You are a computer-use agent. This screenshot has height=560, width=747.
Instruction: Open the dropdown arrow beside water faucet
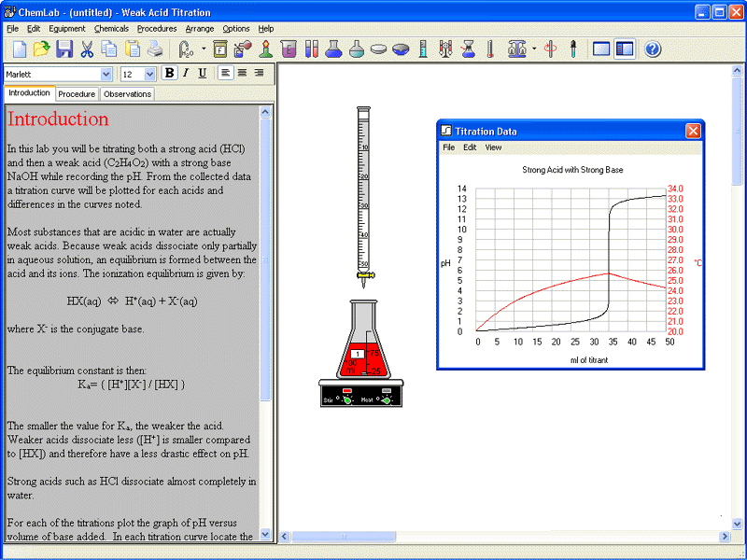204,49
